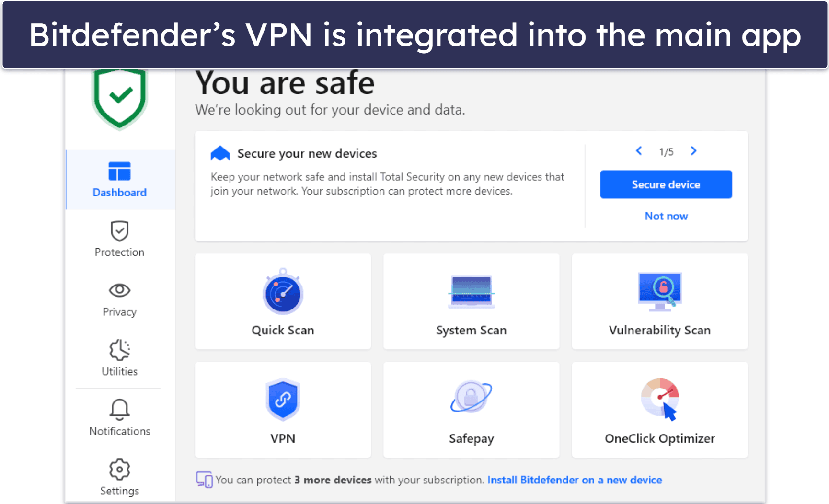Open the Protection section in sidebar
The image size is (829, 504).
(x=120, y=239)
